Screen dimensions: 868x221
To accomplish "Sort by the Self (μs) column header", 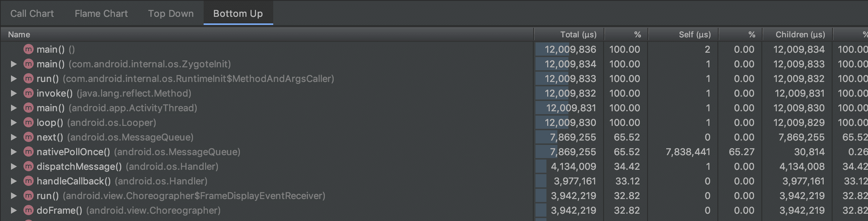I will pyautogui.click(x=694, y=34).
